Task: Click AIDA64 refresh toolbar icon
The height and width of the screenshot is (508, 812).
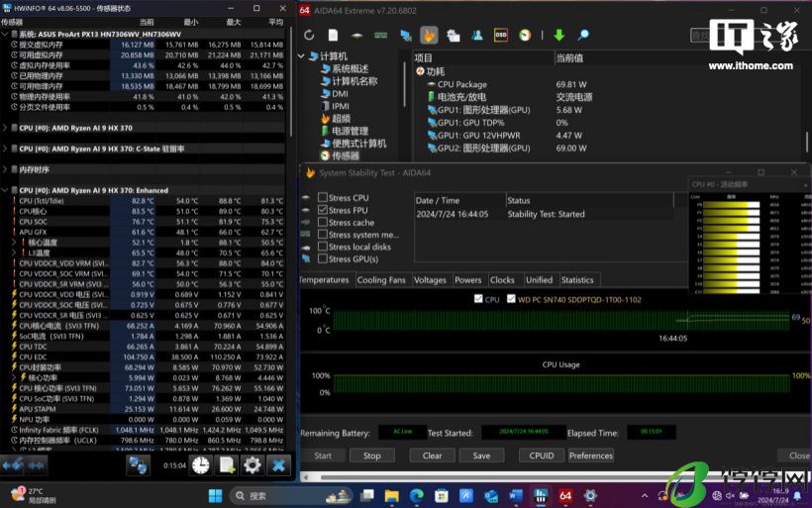Action: (x=309, y=35)
